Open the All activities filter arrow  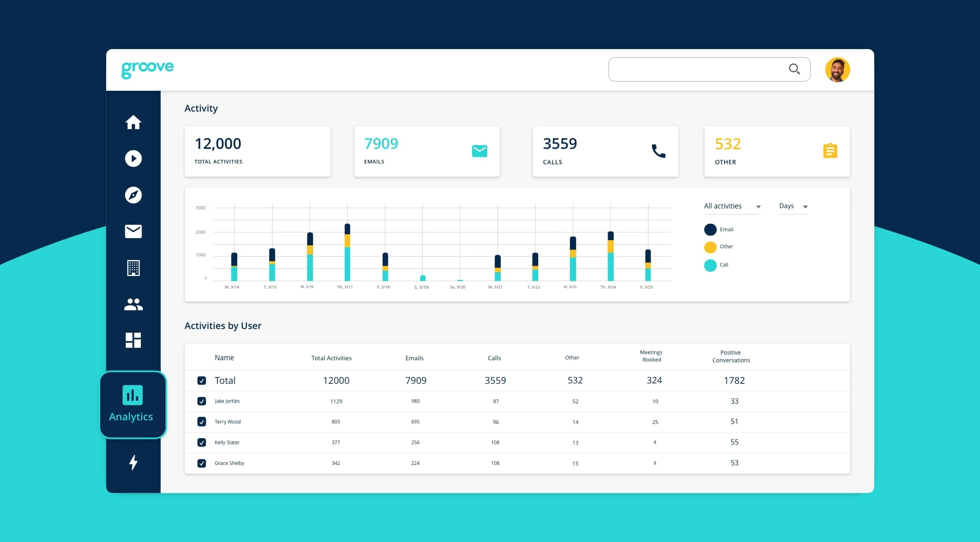pyautogui.click(x=758, y=207)
